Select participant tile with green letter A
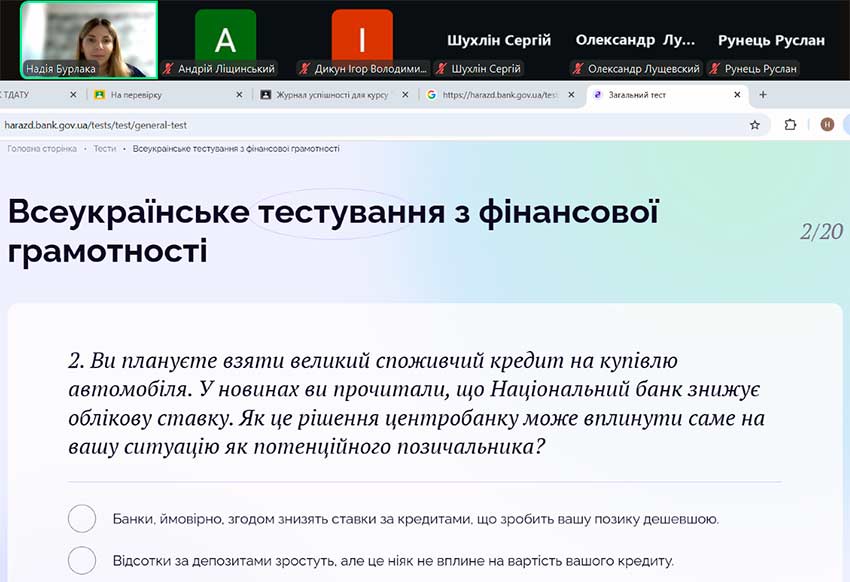Screen dimensions: 850x582 (x=225, y=40)
